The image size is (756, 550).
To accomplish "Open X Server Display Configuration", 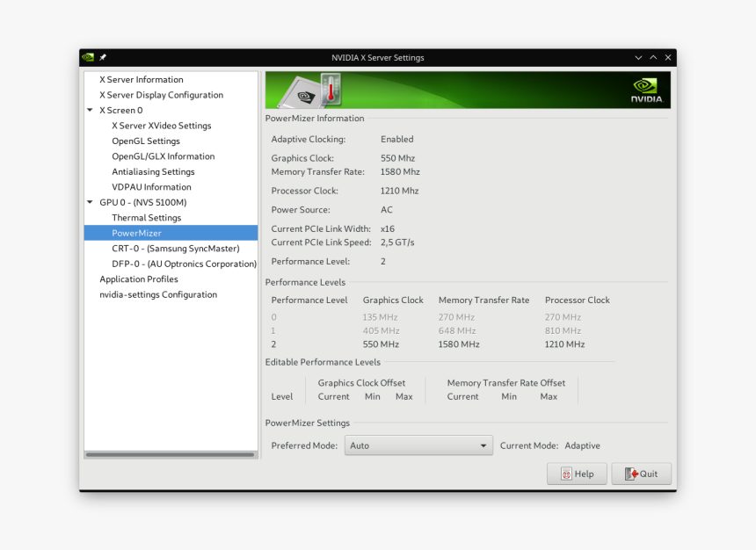I will pyautogui.click(x=161, y=95).
